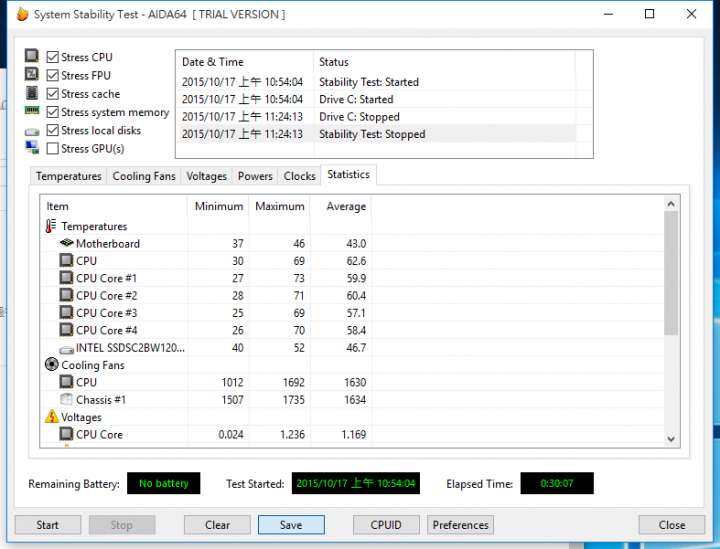Click the Minimum column header
The width and height of the screenshot is (720, 549).
(x=218, y=206)
